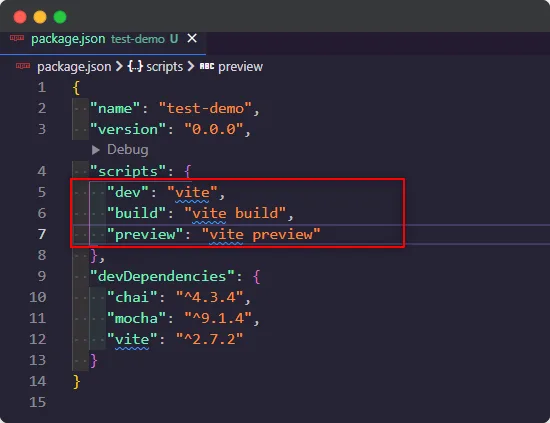Click the closing brace on line 13
Viewport: 550px width, 423px height.
click(93, 361)
